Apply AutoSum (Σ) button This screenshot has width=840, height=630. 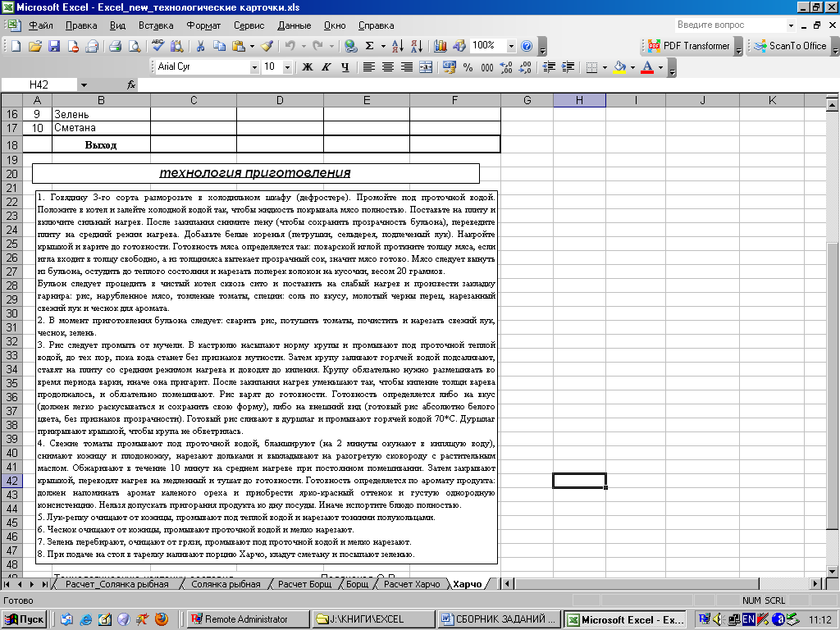coord(370,46)
